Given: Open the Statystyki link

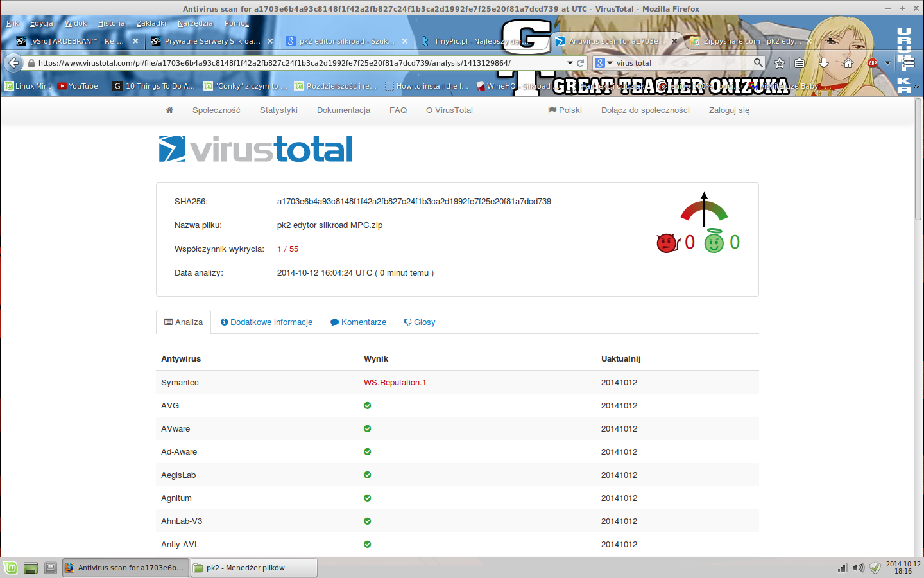Looking at the screenshot, I should (278, 110).
